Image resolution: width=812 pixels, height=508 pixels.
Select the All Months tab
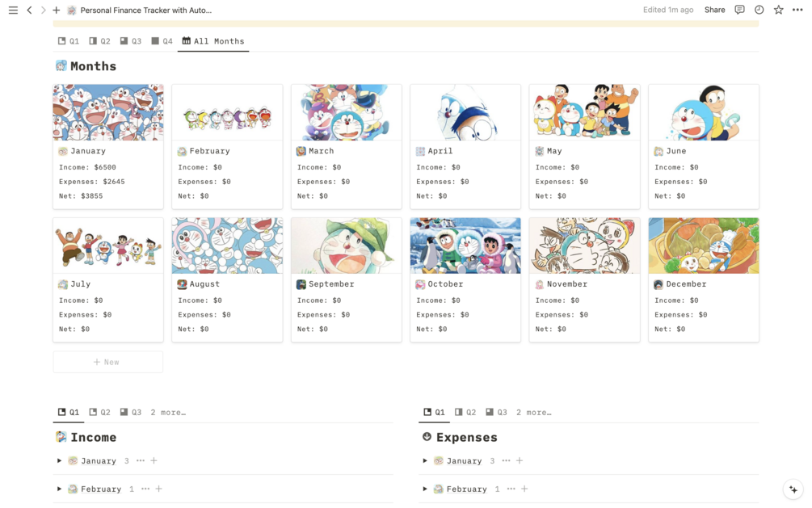tap(212, 41)
